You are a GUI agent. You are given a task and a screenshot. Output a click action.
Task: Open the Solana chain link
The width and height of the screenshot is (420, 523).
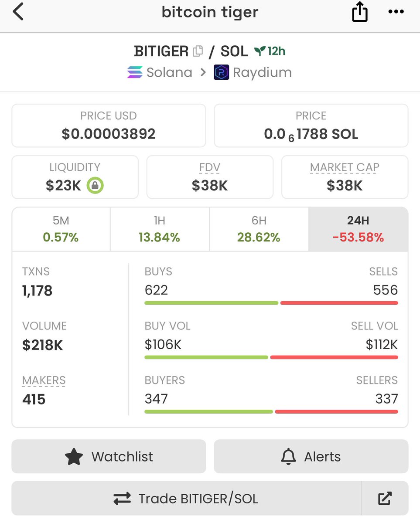pyautogui.click(x=160, y=72)
